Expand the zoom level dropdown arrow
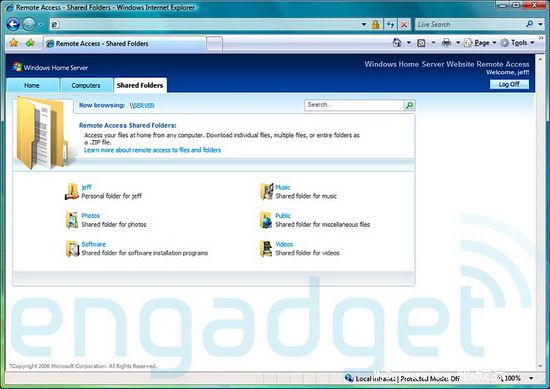Image resolution: width=550 pixels, height=389 pixels. [531, 378]
